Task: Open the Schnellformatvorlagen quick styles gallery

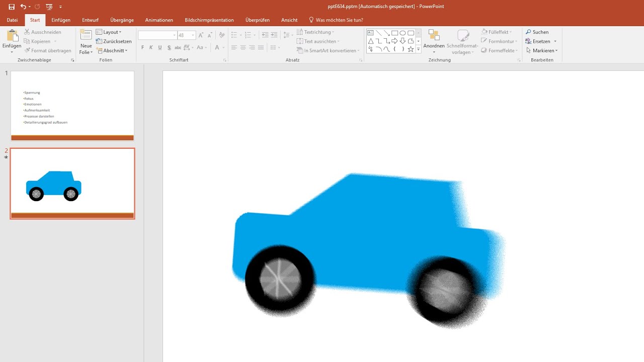Action: click(463, 41)
